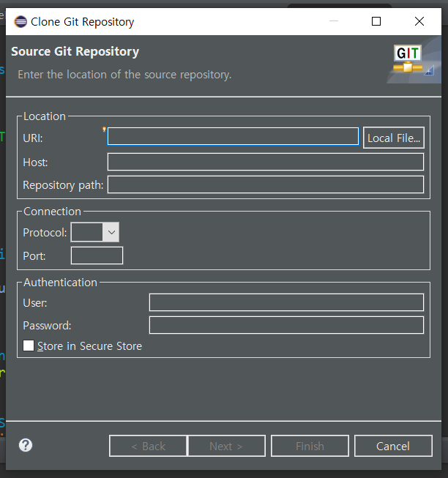Click the Port input box

tap(97, 255)
